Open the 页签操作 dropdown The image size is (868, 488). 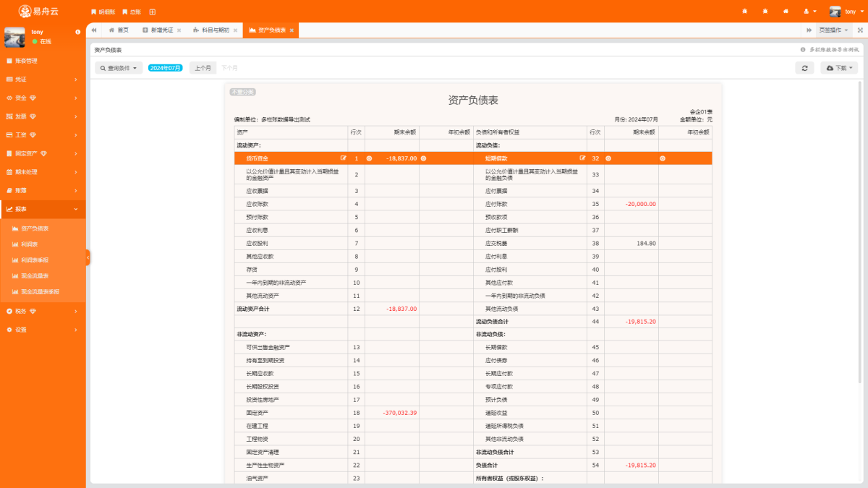833,30
